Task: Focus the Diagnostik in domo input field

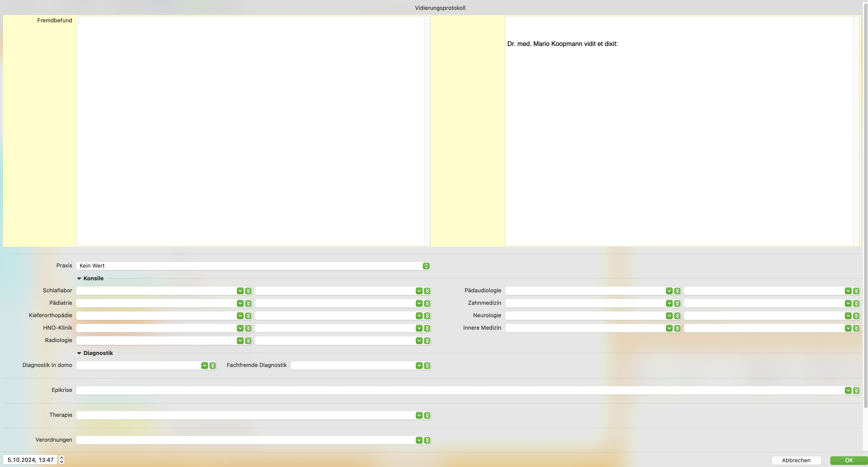Action: (x=139, y=365)
